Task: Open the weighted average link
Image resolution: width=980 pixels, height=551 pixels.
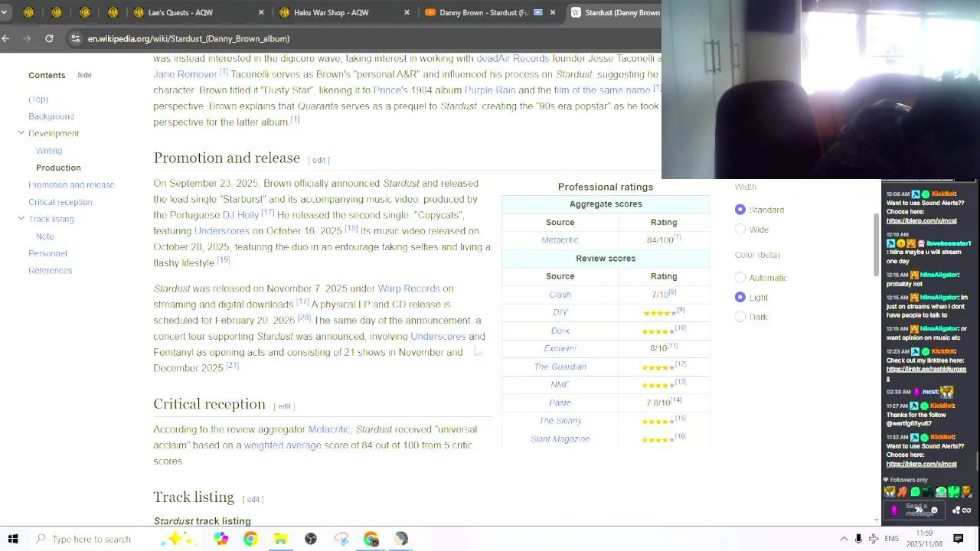Action: [x=283, y=445]
